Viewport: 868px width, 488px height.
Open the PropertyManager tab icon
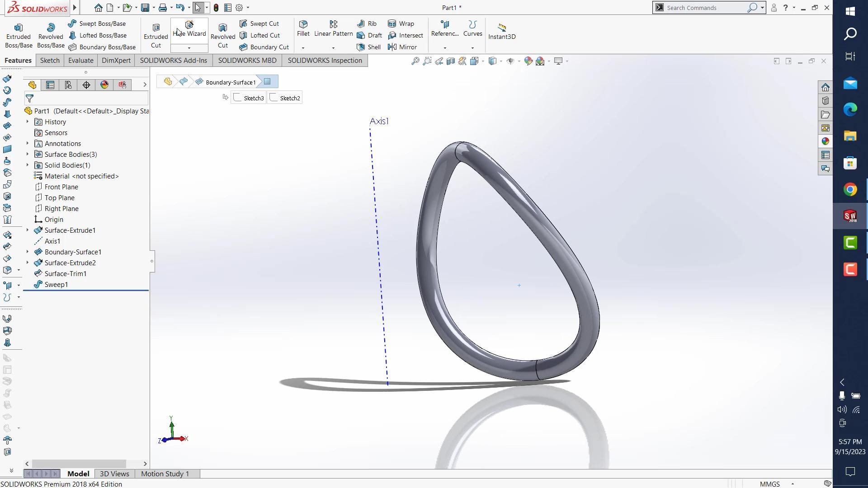tap(50, 85)
